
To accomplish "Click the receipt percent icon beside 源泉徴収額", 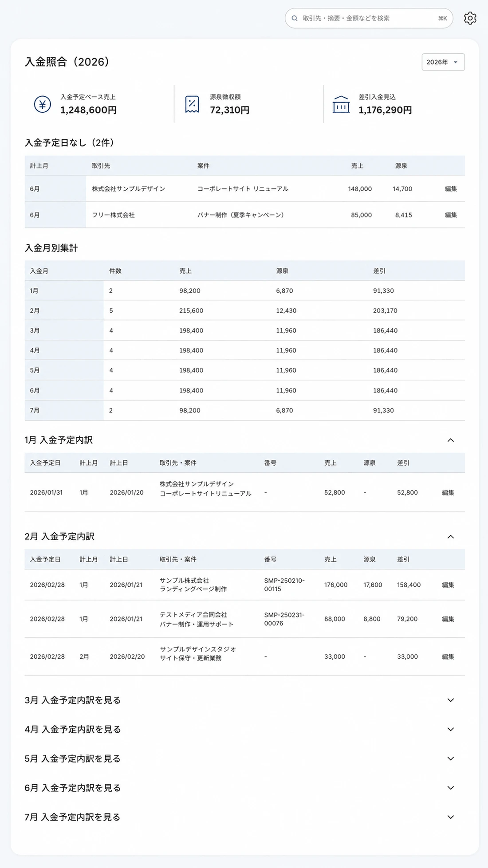I will (192, 104).
